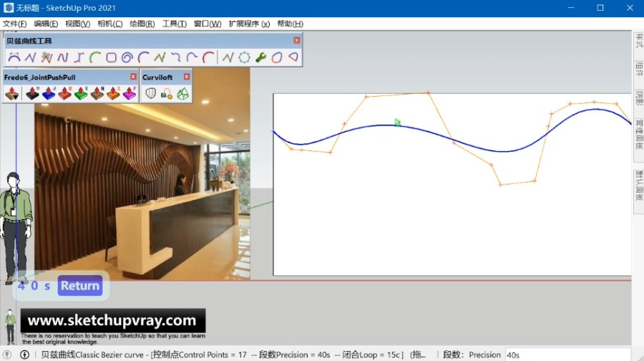
Task: Select the orange Extrude Push Pull (X) icon
Action: [113, 94]
